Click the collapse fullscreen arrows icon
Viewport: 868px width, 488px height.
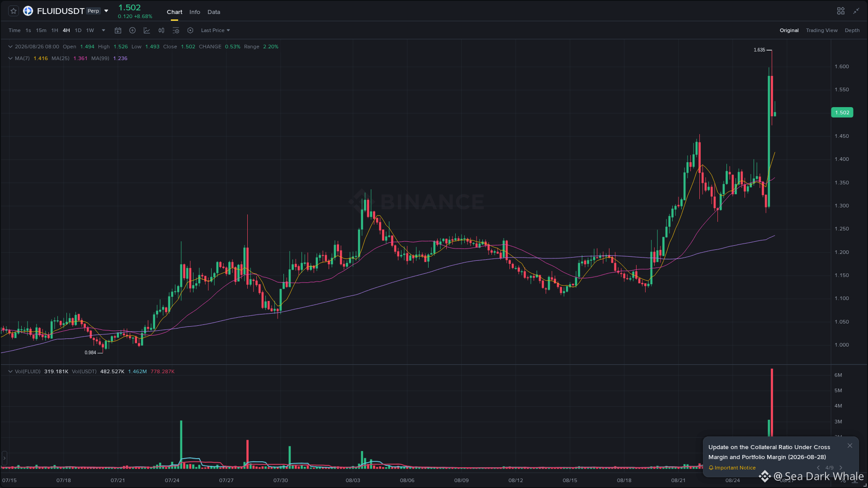coord(856,11)
